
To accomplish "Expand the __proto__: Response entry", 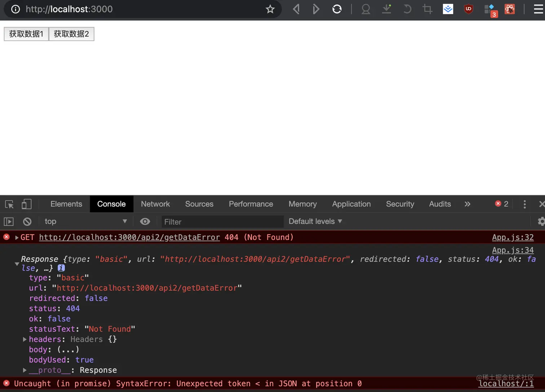I will [25, 370].
